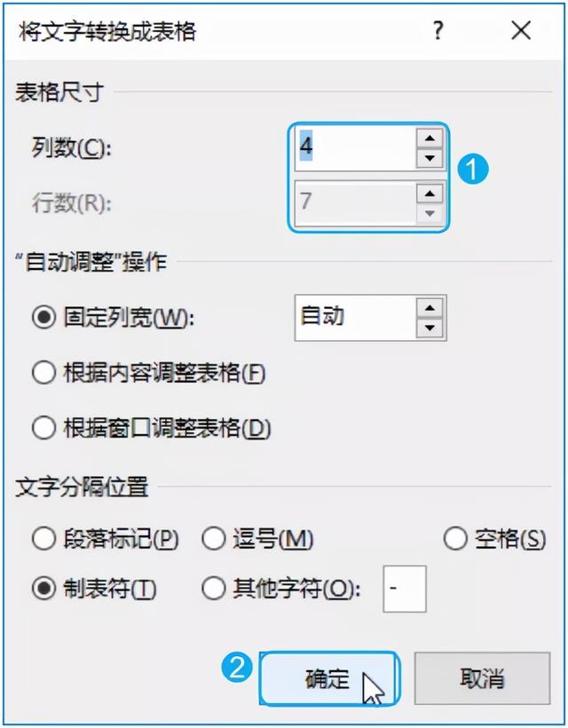568x728 pixels.
Task: Select 制表符 as text separator
Action: [43, 589]
